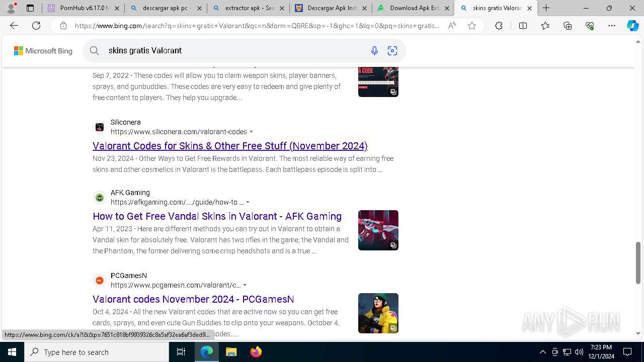Open Valorant codes November 2024 PCGamesN link
This screenshot has width=644, height=362.
(193, 299)
